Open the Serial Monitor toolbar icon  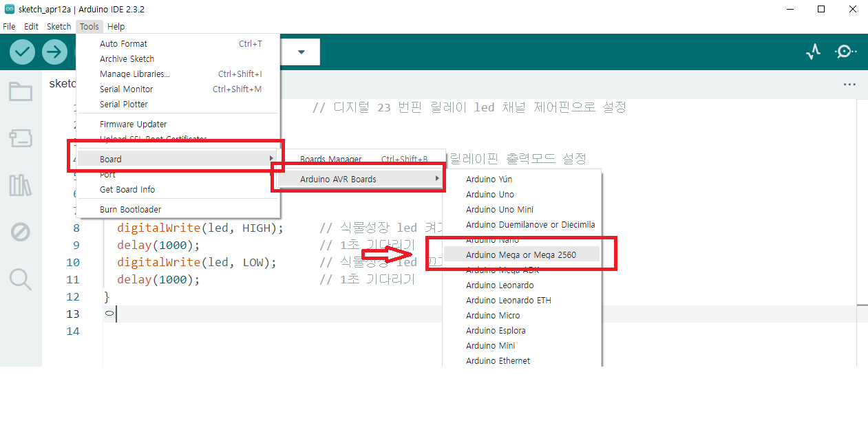pyautogui.click(x=845, y=52)
